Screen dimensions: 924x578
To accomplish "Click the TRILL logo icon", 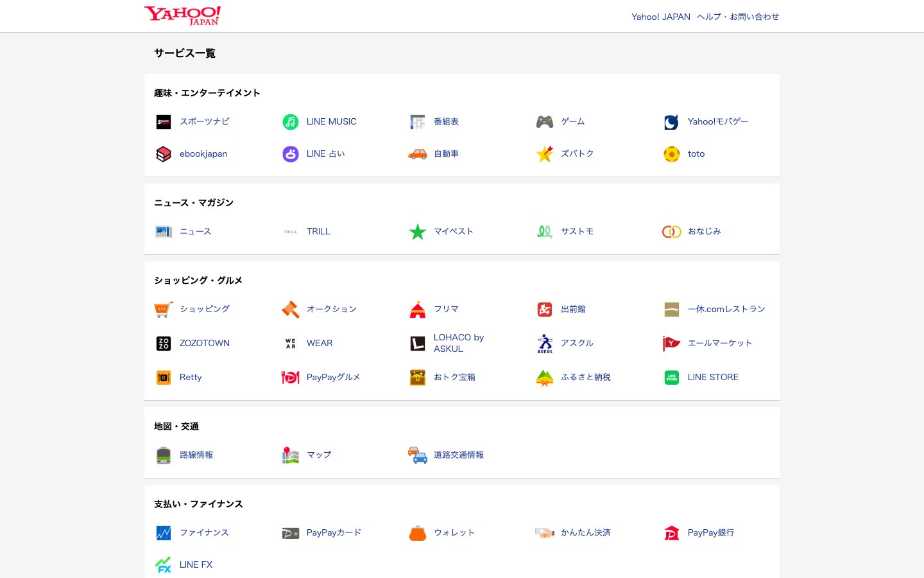I will (x=291, y=232).
